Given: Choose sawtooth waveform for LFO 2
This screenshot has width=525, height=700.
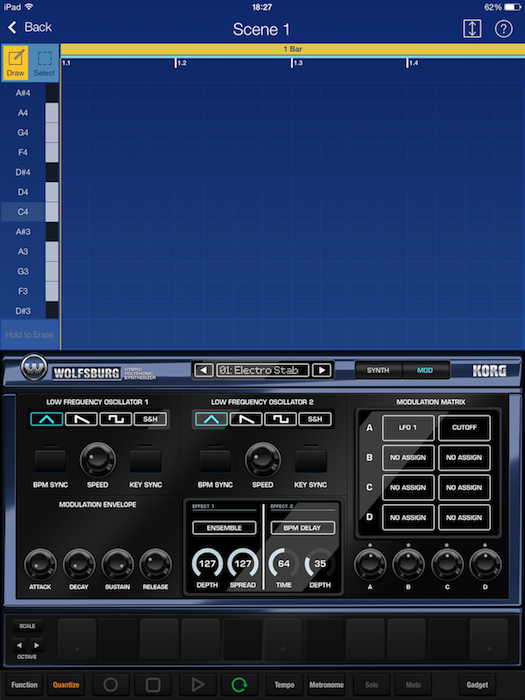Looking at the screenshot, I should click(246, 419).
